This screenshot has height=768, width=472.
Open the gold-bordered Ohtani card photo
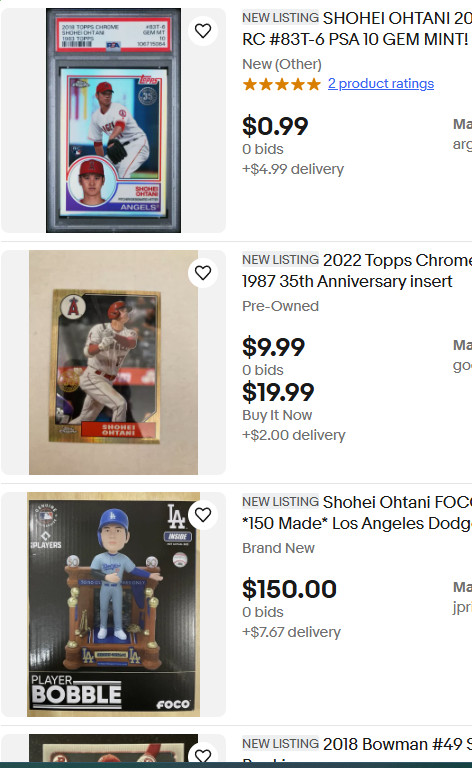point(114,362)
